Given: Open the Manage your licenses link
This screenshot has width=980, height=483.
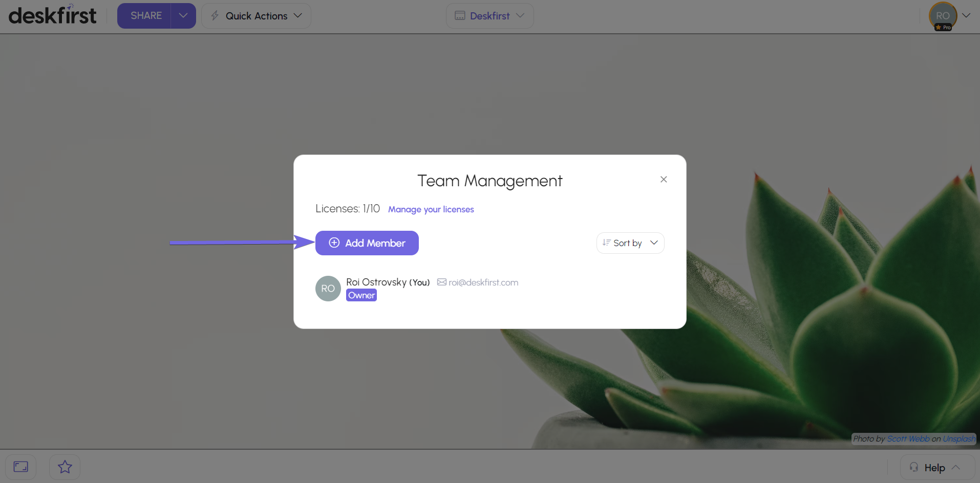Looking at the screenshot, I should coord(431,209).
